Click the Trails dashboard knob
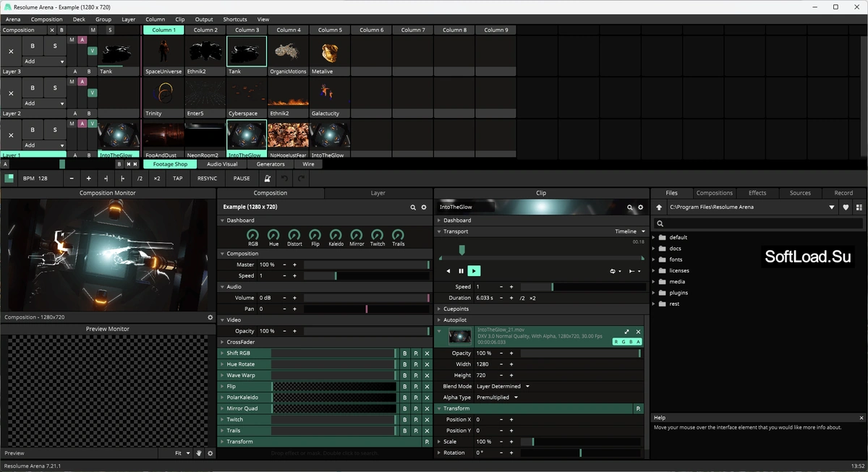This screenshot has width=868, height=472. 398,235
